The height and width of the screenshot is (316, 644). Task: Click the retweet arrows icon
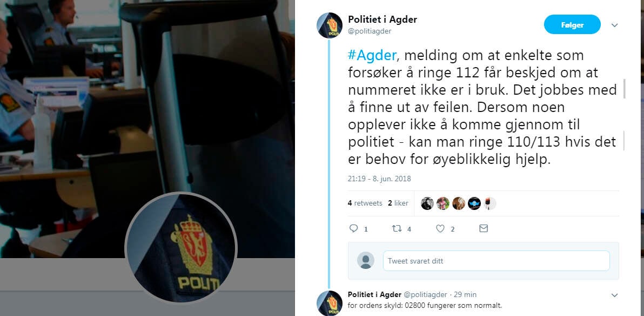click(x=397, y=228)
